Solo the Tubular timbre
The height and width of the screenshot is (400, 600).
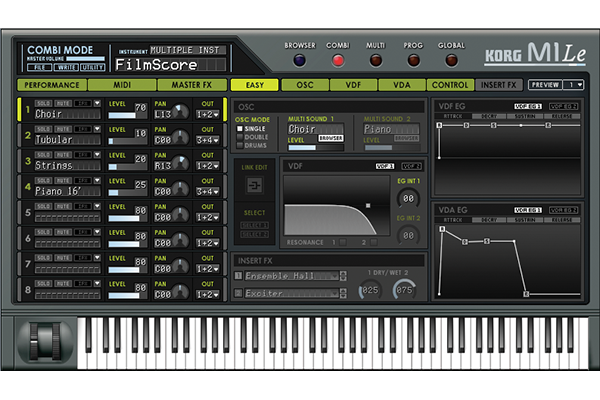click(x=43, y=129)
